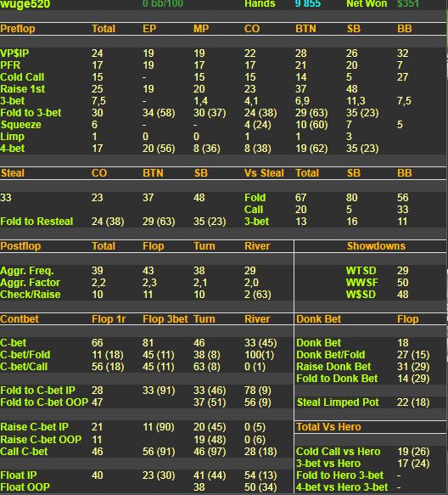448x495 pixels.
Task: Select the Fold to Hero 3-bet label
Action: coord(339,475)
